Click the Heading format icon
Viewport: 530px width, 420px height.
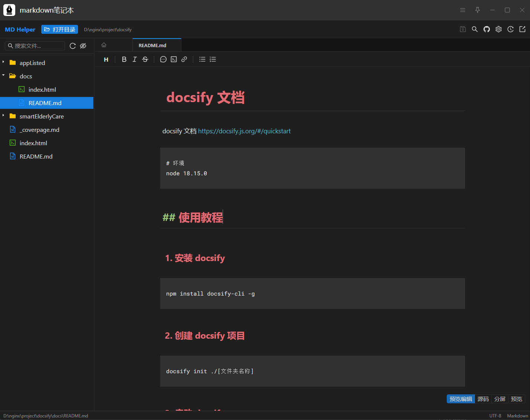106,59
